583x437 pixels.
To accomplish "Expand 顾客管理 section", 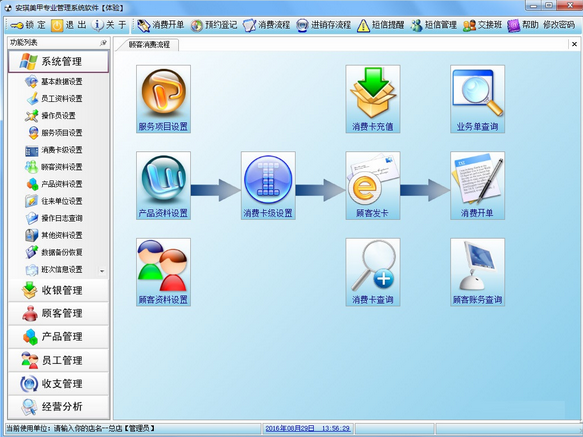I will [x=58, y=314].
